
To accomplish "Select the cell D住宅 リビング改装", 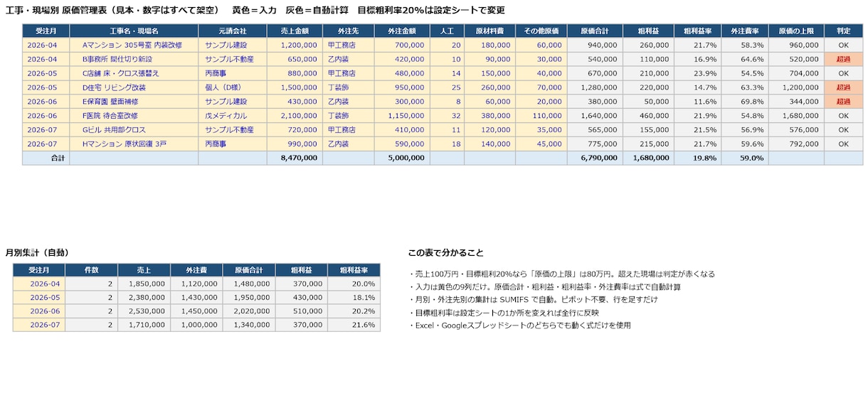I will (x=134, y=87).
